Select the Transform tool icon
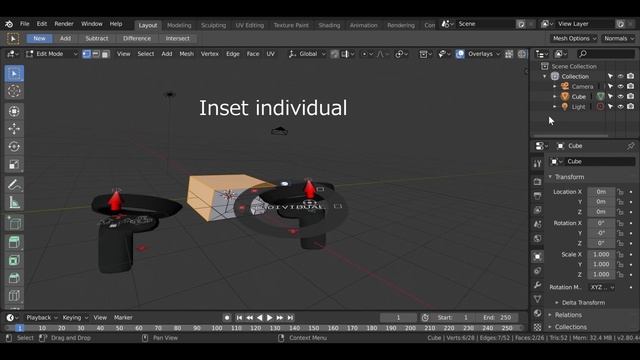 [x=14, y=111]
